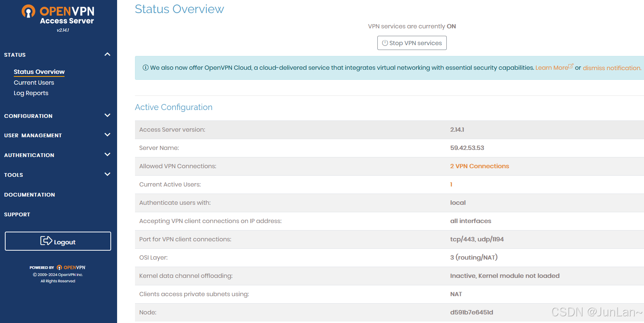Click the node ID d591b7e6451d
The height and width of the screenshot is (323, 644).
click(472, 312)
